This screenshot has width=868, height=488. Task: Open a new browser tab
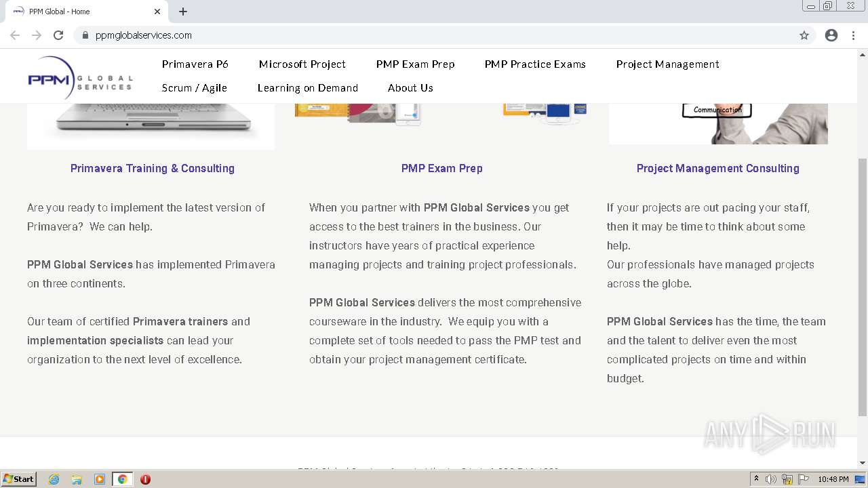click(183, 12)
